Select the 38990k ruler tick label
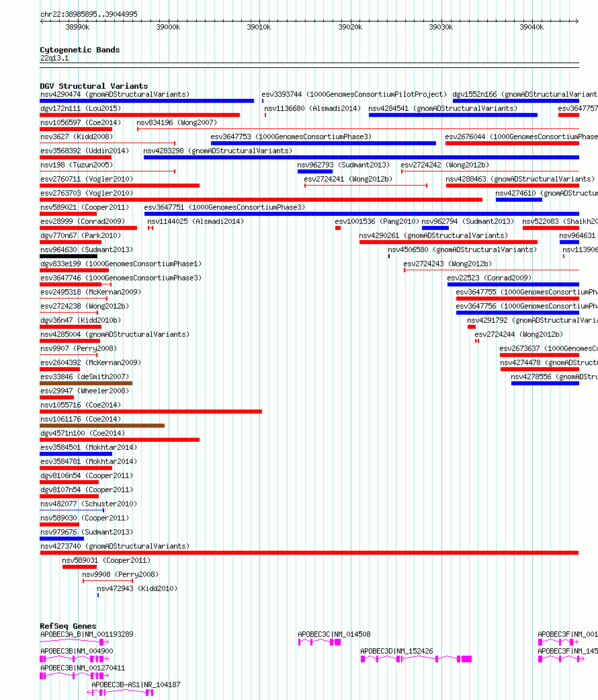This screenshot has width=598, height=700. click(77, 27)
